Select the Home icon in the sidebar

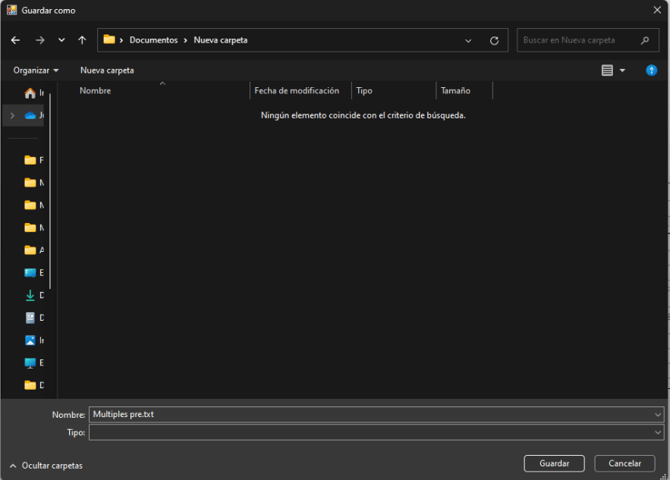click(30, 93)
